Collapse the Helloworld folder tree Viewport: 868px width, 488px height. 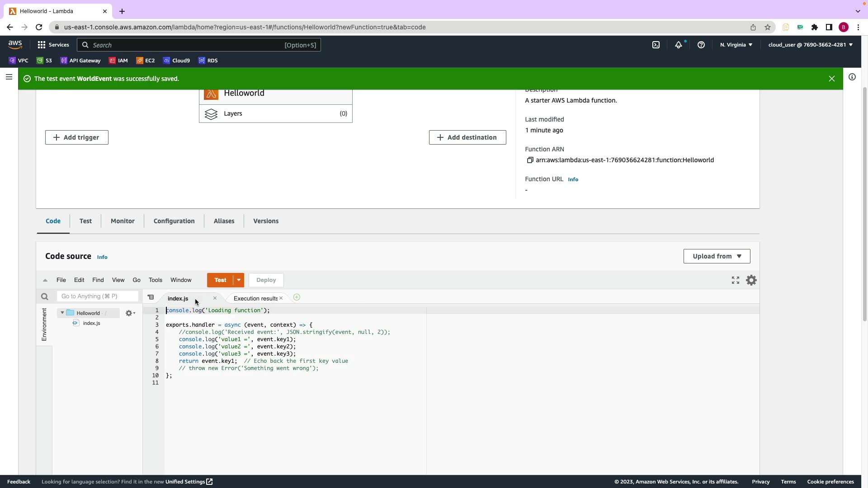tap(62, 313)
